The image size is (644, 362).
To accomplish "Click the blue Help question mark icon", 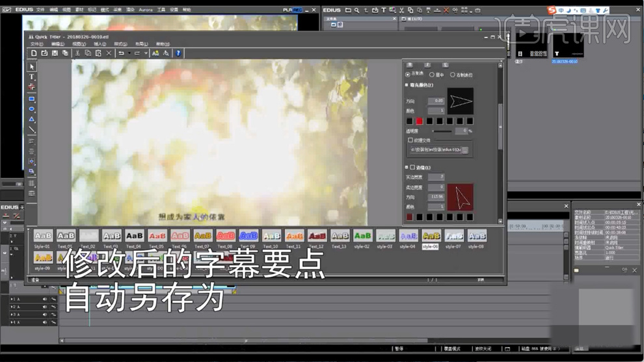I will tap(178, 53).
